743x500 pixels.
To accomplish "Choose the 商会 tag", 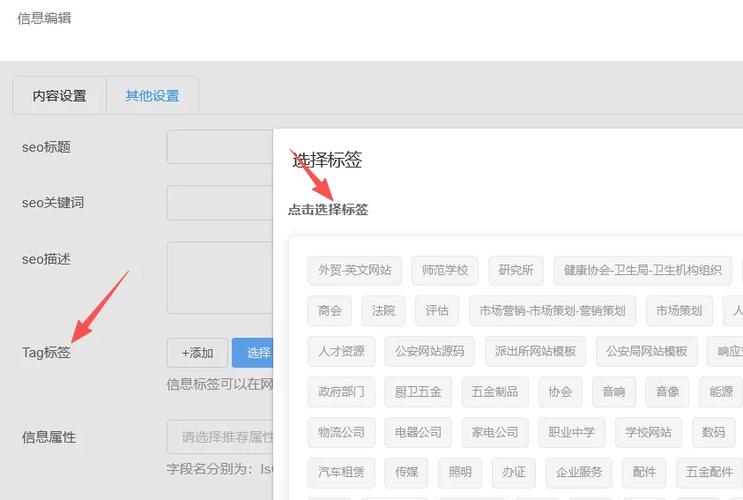I will coord(330,311).
